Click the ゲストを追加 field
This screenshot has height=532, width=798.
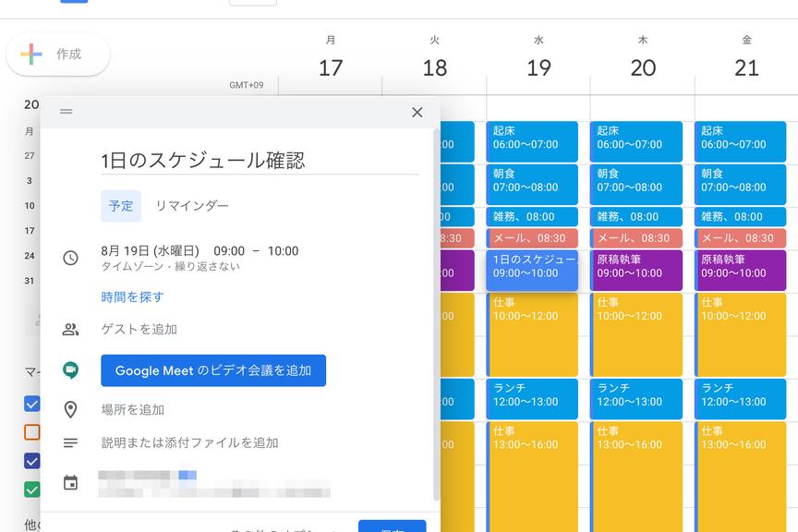139,330
